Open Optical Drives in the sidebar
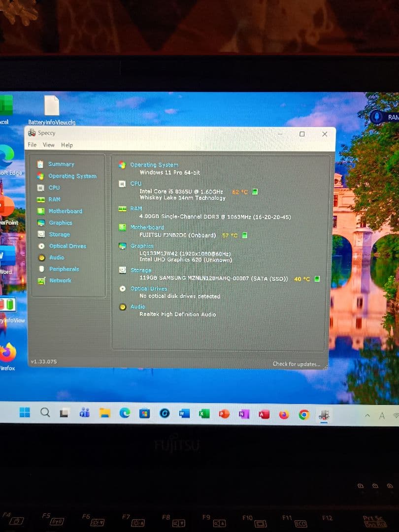Image resolution: width=399 pixels, height=532 pixels. click(x=67, y=246)
